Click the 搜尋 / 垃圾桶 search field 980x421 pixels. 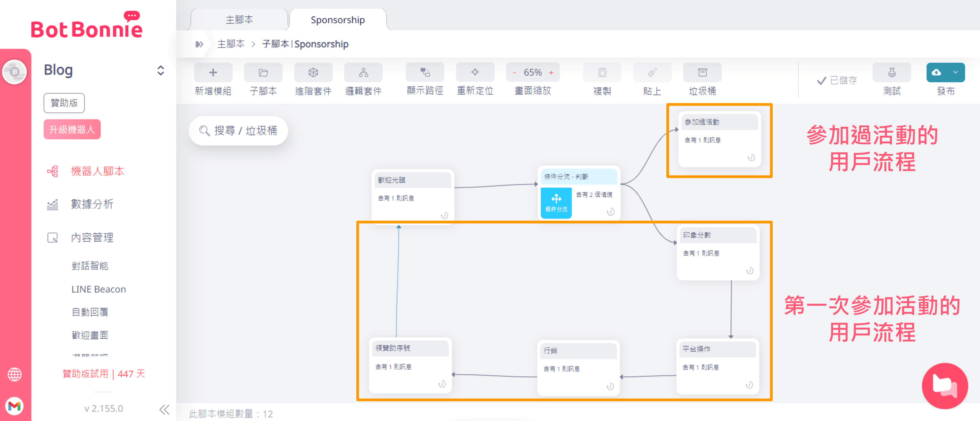(238, 131)
